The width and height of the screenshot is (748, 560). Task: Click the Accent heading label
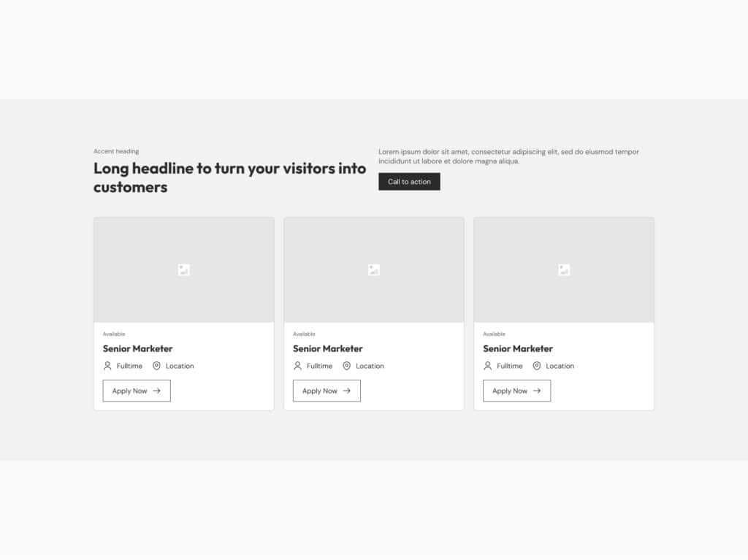pyautogui.click(x=116, y=151)
